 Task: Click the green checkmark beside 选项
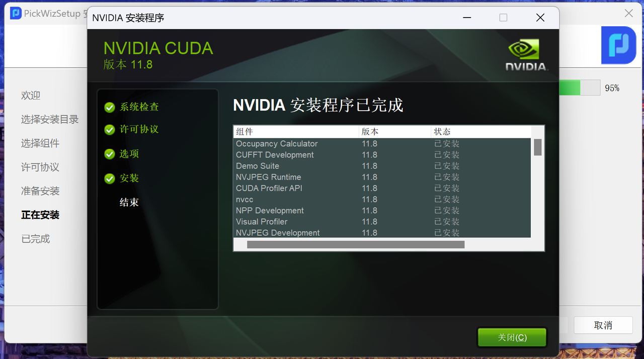[109, 154]
